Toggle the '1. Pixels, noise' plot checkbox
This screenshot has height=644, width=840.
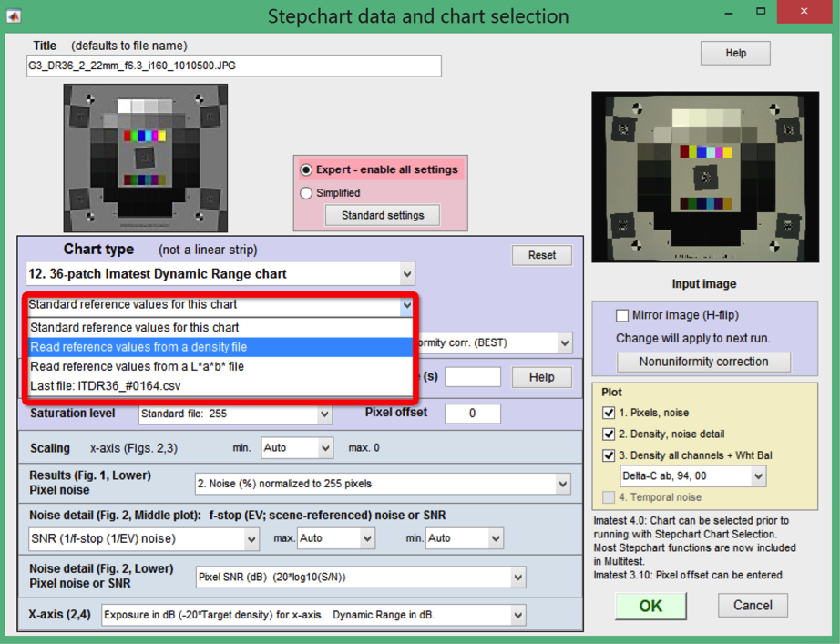pos(609,413)
